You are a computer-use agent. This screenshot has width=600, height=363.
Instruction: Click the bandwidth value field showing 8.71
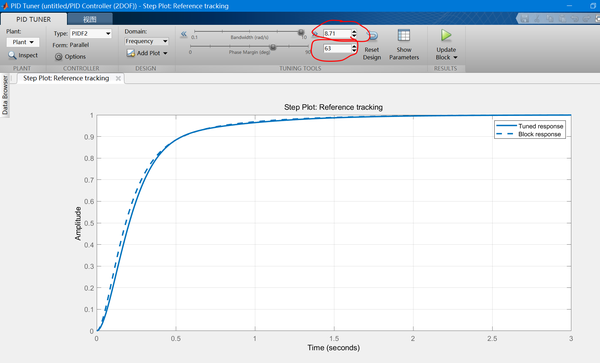point(337,34)
